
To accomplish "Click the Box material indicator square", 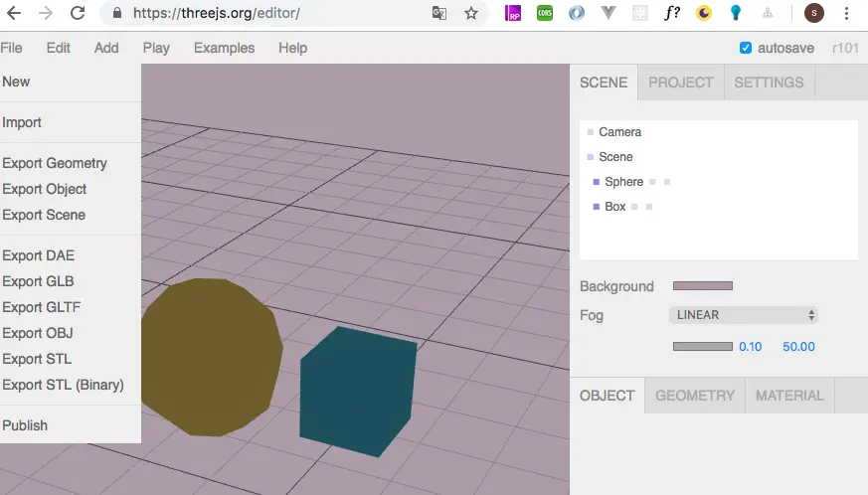I will [649, 207].
